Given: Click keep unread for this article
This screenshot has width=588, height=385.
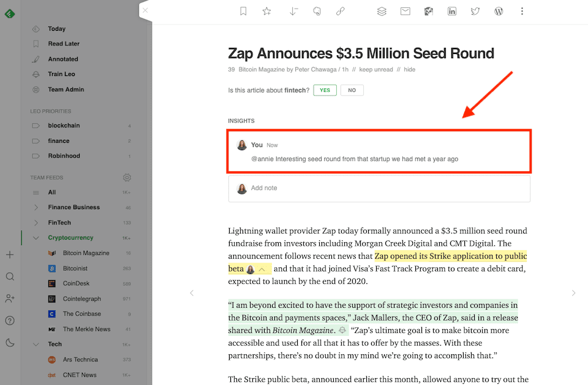Looking at the screenshot, I should (376, 69).
